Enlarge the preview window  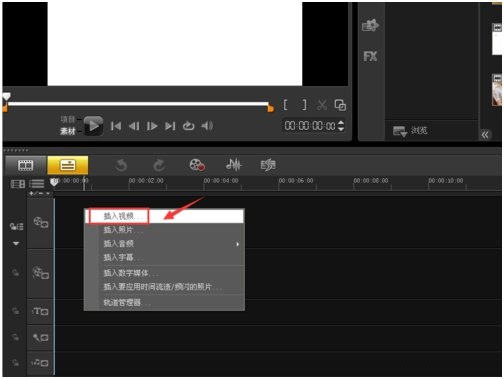click(x=340, y=105)
